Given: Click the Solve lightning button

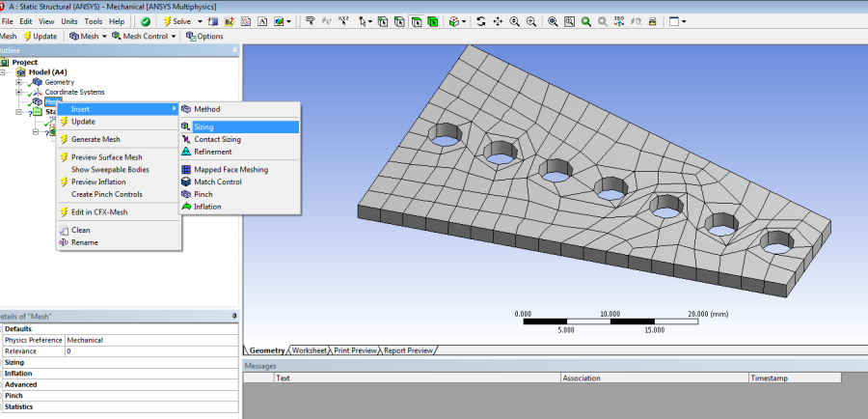Looking at the screenshot, I should [176, 21].
